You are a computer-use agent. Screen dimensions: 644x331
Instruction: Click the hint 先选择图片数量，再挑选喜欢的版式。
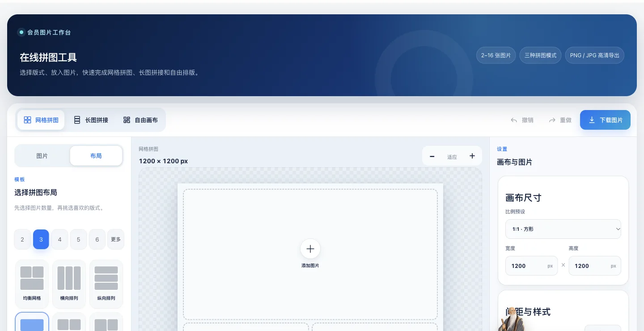[59, 208]
